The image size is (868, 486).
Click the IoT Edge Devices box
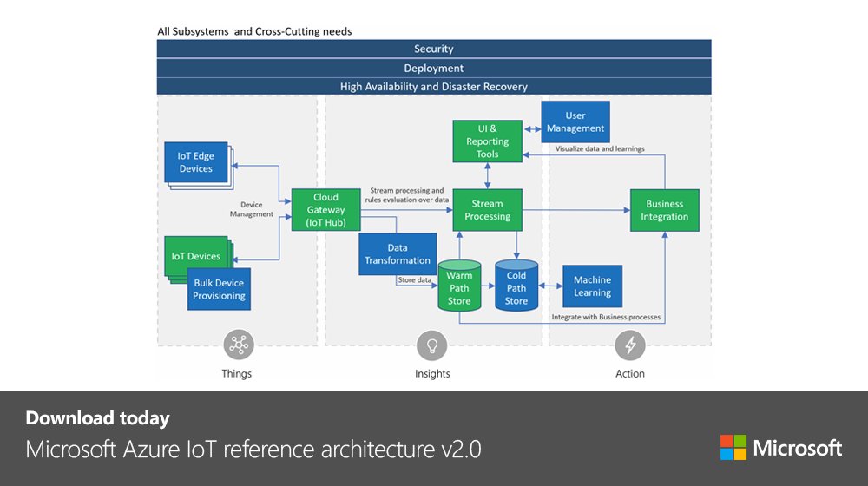click(196, 162)
